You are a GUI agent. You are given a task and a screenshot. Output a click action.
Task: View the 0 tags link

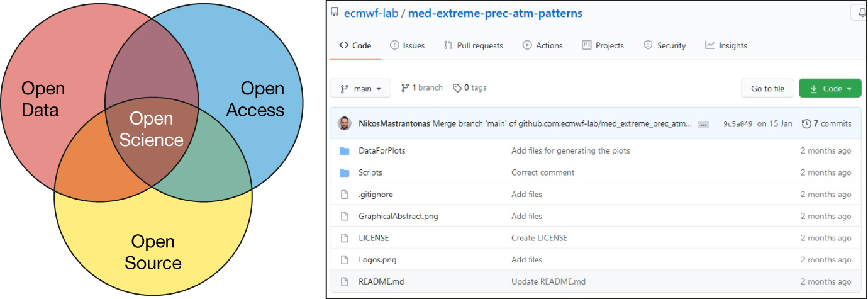click(469, 88)
